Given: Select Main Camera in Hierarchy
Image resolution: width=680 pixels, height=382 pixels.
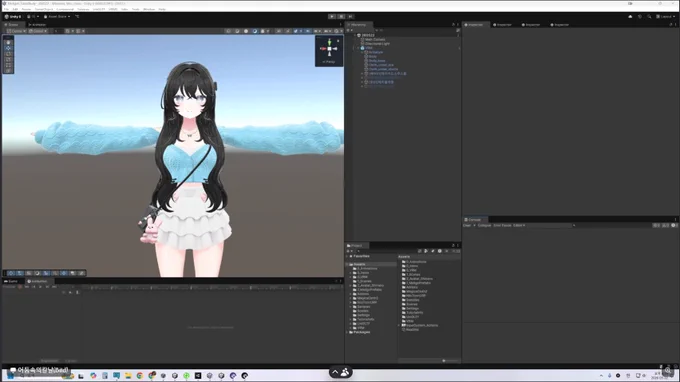Looking at the screenshot, I should point(375,39).
